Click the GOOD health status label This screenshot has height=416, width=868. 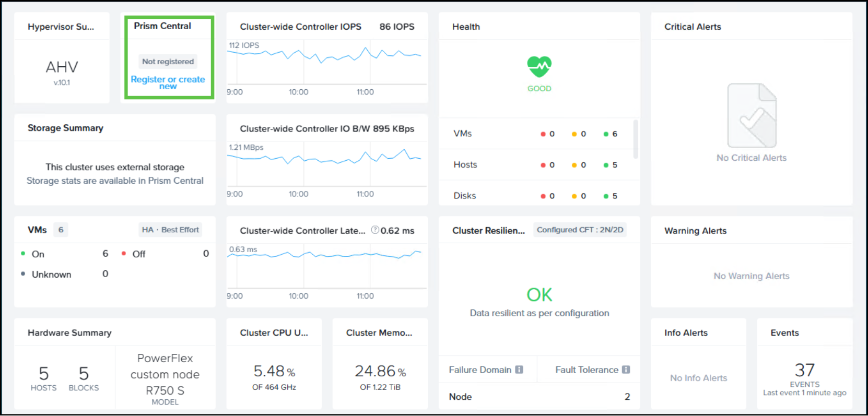click(x=539, y=89)
